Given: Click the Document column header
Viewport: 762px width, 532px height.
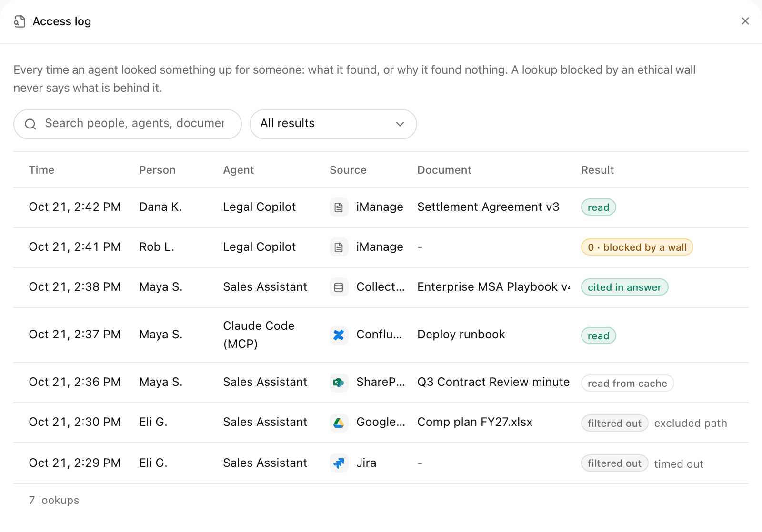Looking at the screenshot, I should [444, 170].
